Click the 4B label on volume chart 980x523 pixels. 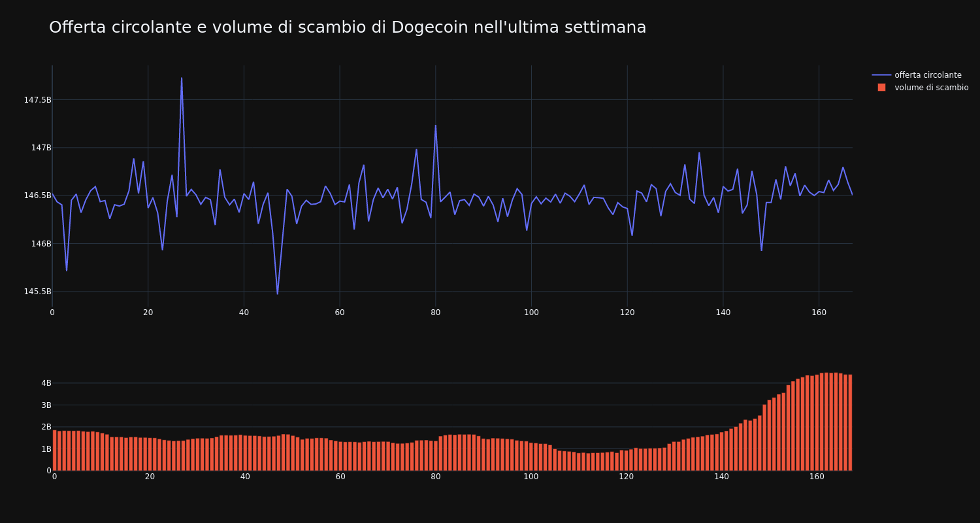46,383
